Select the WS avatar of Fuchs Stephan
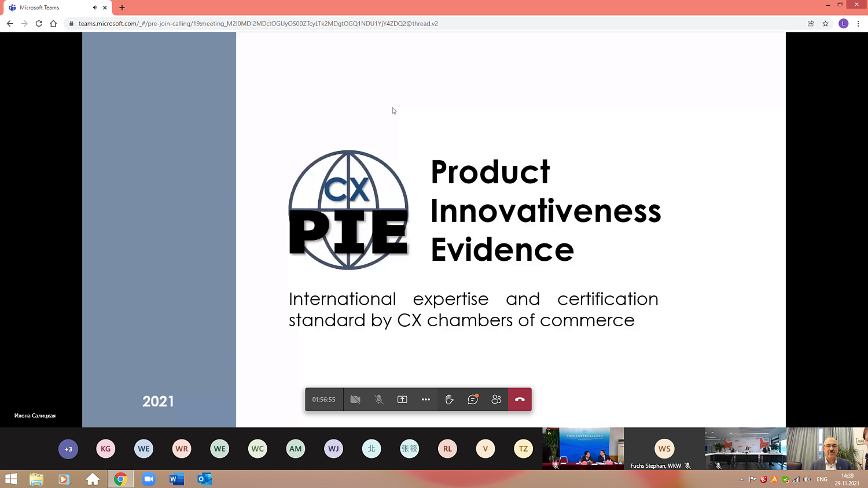Screen dimensions: 868x488 [664, 448]
